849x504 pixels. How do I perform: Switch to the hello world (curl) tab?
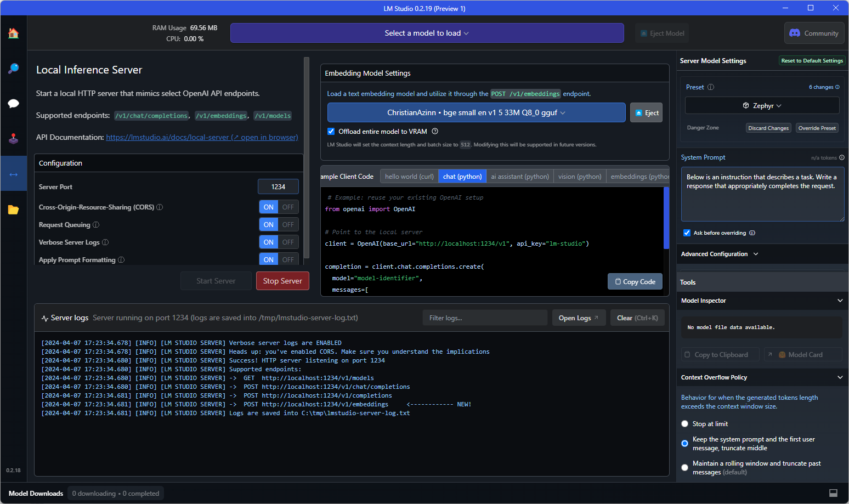click(409, 177)
